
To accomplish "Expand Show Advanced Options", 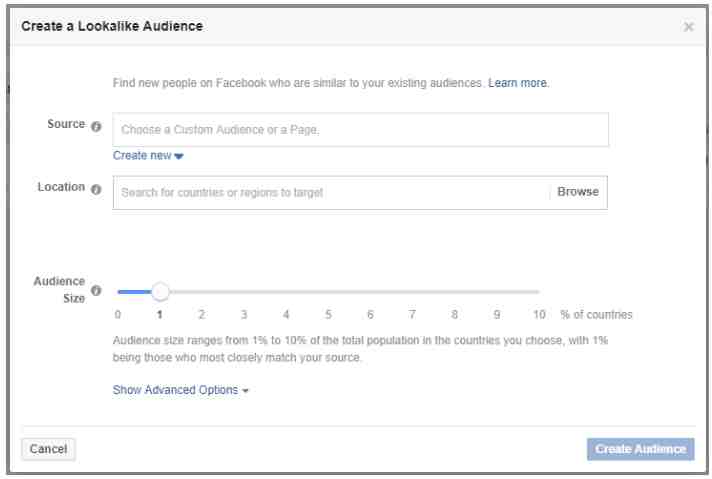I will (181, 390).
